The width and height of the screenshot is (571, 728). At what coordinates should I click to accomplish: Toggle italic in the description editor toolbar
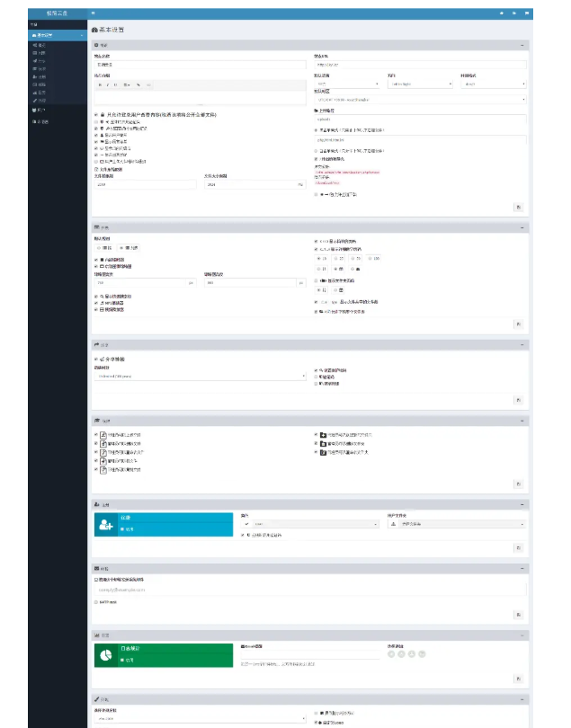[x=108, y=84]
